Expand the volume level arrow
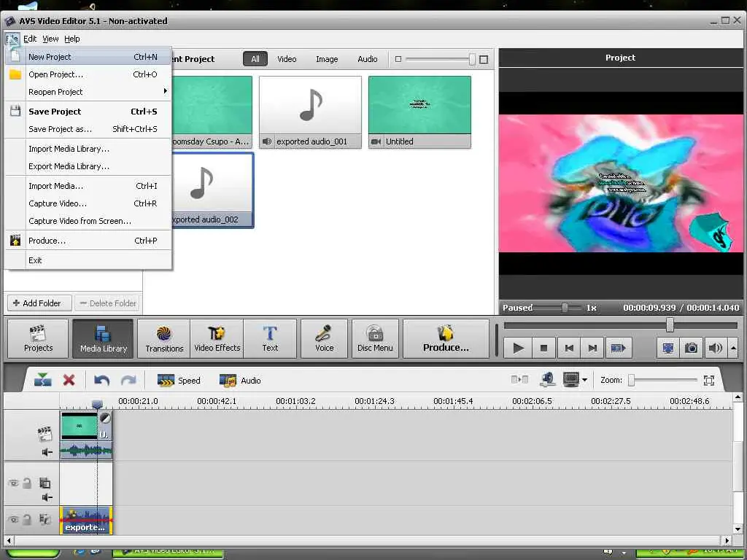 tap(733, 348)
